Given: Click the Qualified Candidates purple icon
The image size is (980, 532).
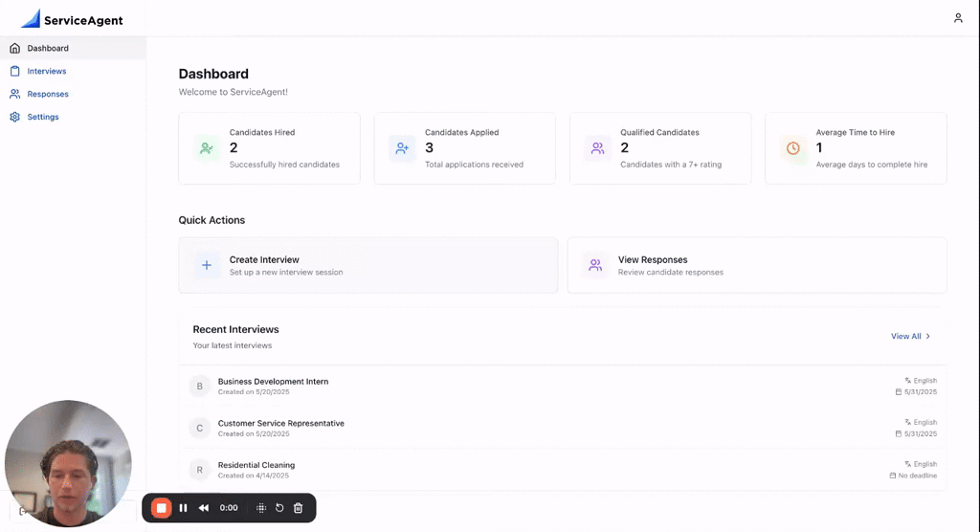Looking at the screenshot, I should click(597, 148).
